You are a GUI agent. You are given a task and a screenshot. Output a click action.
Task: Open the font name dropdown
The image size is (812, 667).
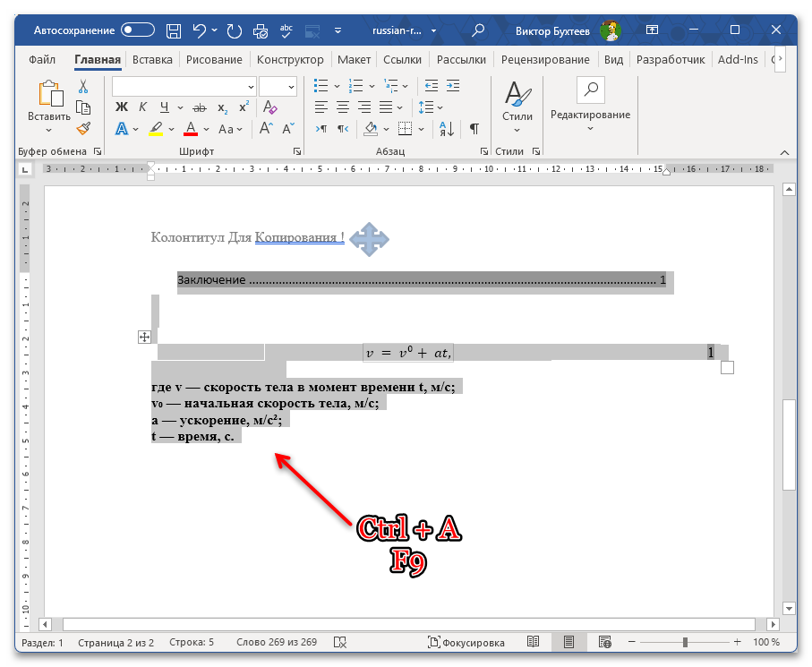(x=252, y=87)
